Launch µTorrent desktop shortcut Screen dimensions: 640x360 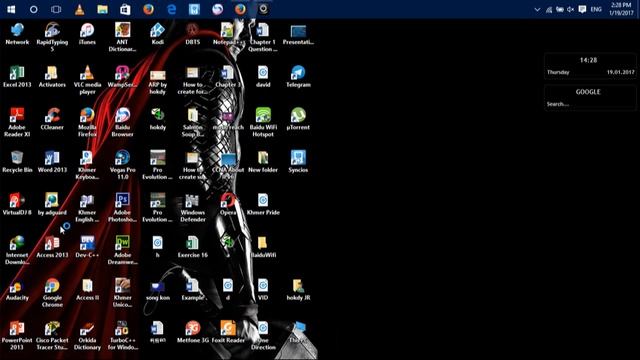(x=298, y=119)
